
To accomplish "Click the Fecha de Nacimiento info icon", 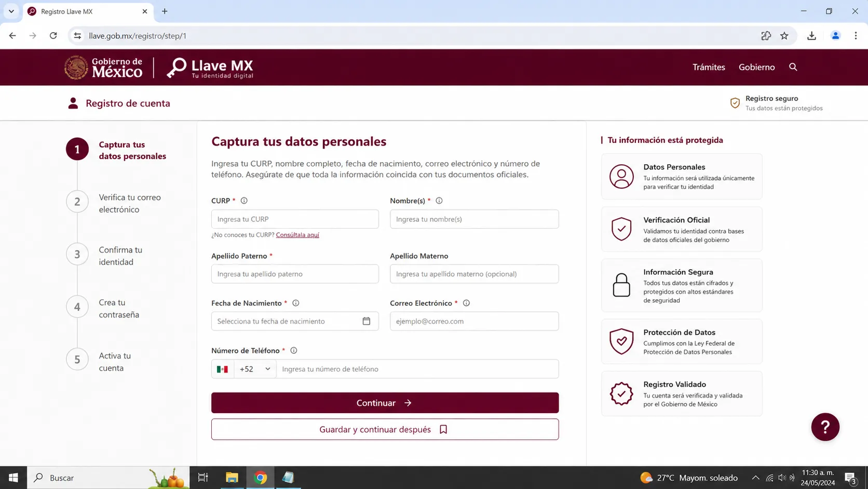I will pyautogui.click(x=296, y=303).
